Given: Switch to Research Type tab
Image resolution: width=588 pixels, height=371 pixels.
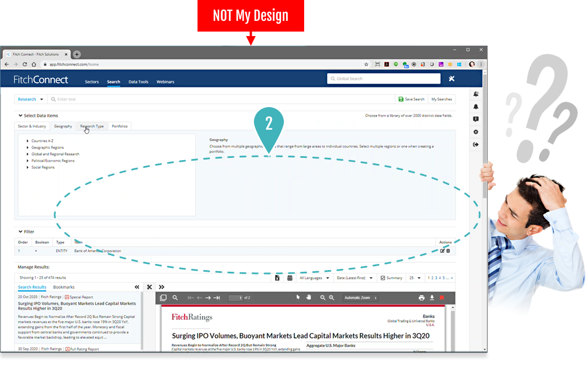Looking at the screenshot, I should [x=92, y=126].
